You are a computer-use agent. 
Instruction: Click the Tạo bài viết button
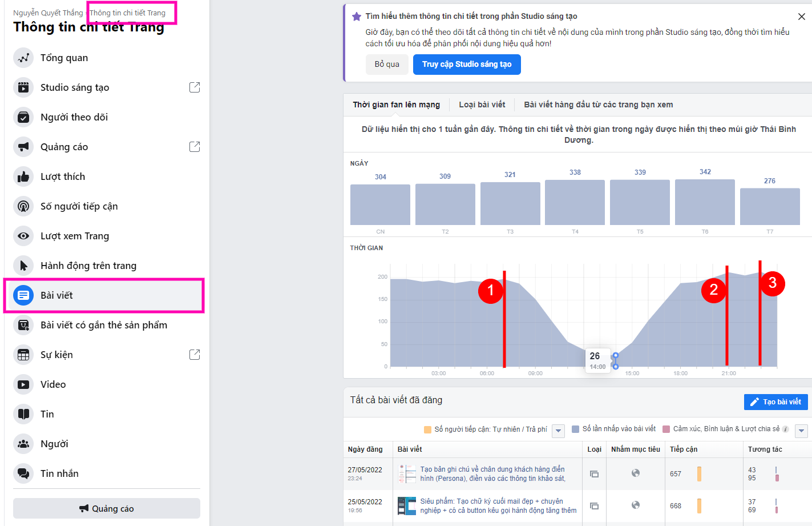point(776,402)
